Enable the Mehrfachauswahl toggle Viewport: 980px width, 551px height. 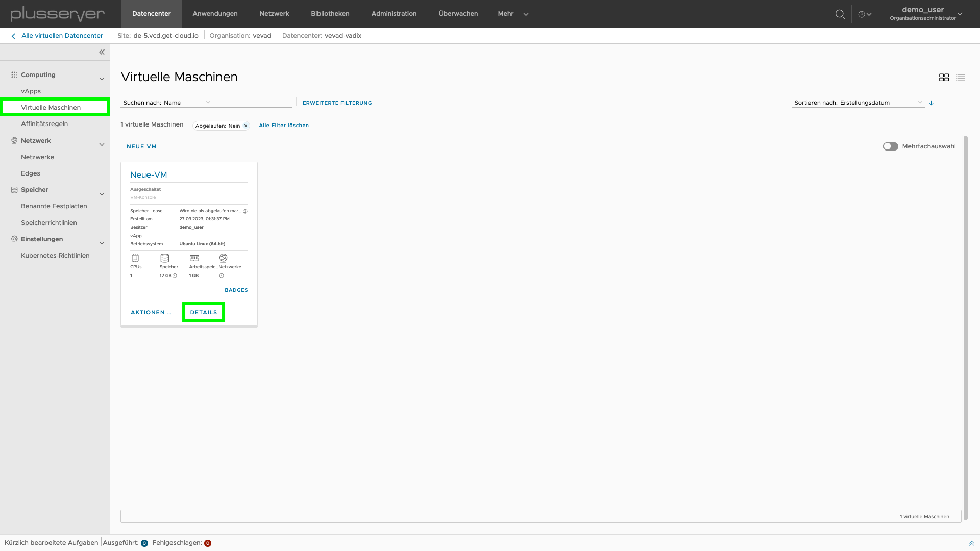coord(891,146)
